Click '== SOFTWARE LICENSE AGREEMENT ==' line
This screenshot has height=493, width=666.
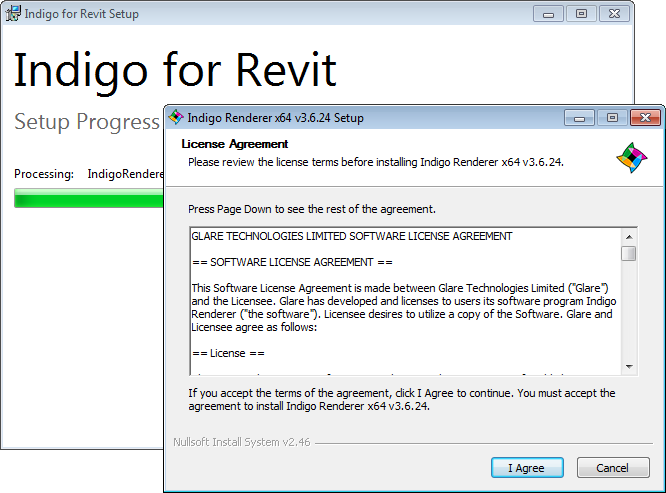pyautogui.click(x=292, y=262)
